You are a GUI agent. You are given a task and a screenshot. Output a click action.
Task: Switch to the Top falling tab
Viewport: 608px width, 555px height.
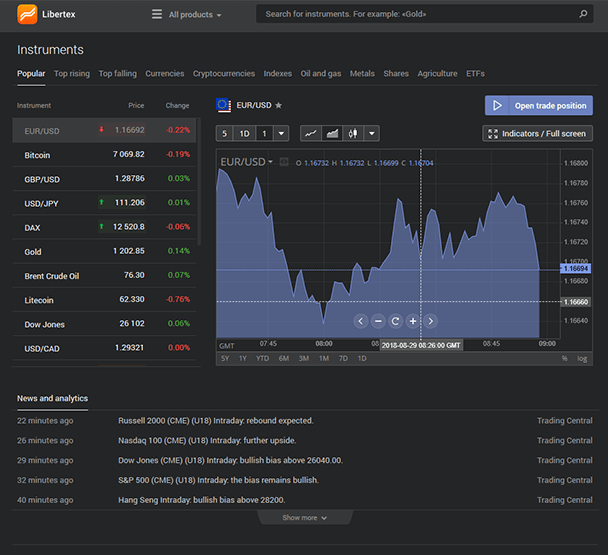click(117, 74)
